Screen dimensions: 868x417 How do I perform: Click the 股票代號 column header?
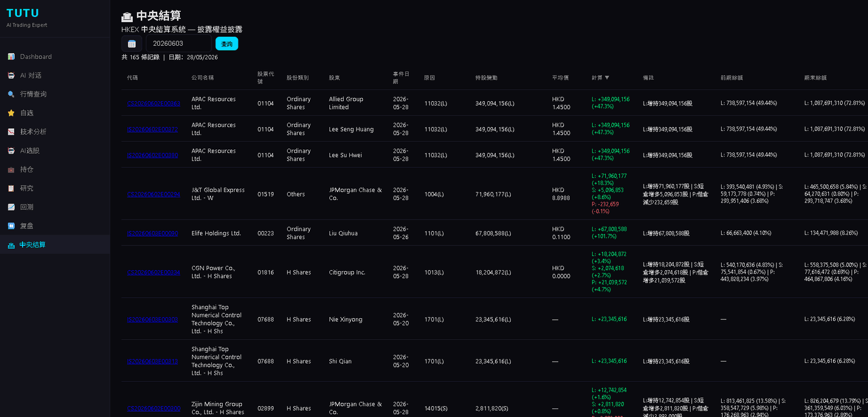(266, 77)
